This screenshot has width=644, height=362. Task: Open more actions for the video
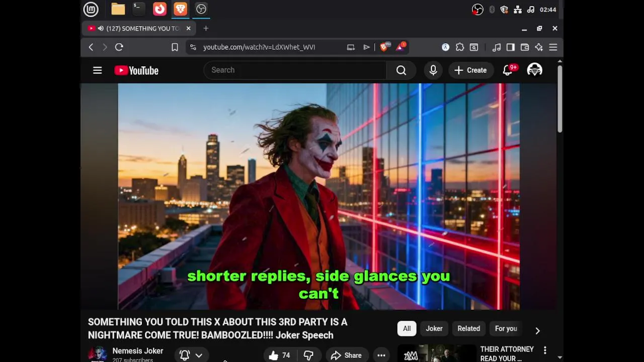point(381,355)
